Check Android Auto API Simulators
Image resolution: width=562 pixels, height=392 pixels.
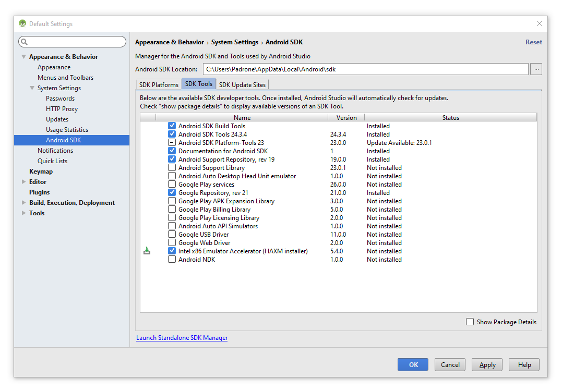click(172, 226)
